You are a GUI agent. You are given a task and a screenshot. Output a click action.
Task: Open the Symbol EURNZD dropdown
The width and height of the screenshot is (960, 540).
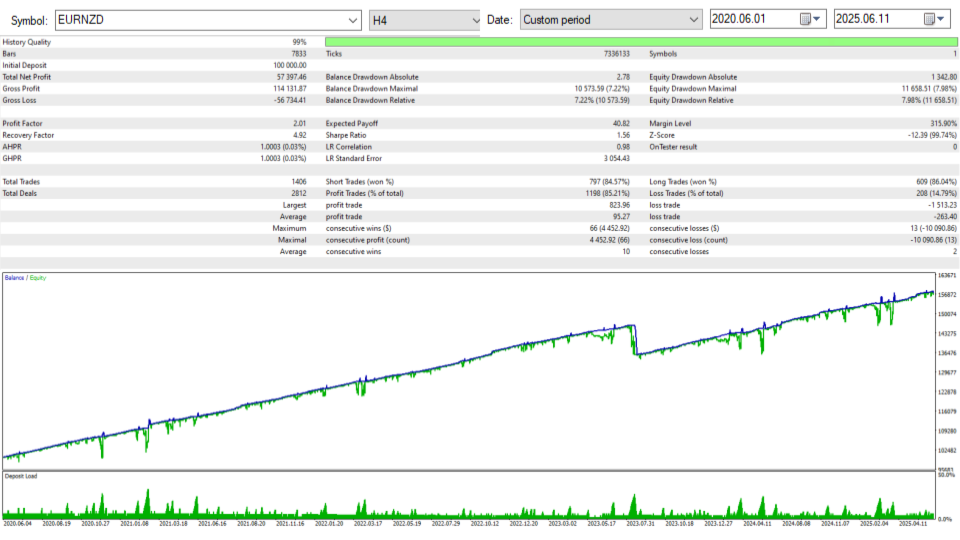click(x=208, y=20)
